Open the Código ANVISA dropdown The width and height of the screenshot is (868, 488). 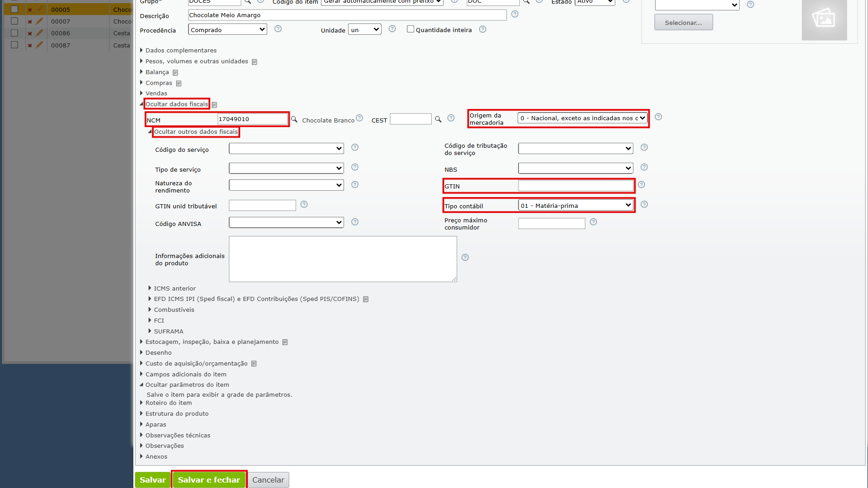click(x=286, y=222)
